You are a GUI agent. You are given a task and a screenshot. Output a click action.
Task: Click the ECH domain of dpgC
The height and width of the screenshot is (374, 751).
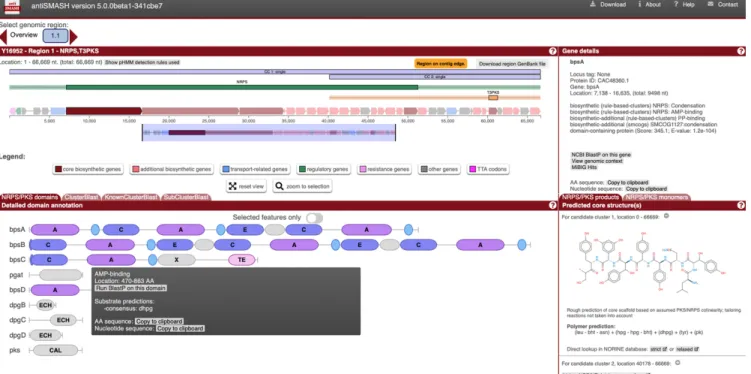63,320
